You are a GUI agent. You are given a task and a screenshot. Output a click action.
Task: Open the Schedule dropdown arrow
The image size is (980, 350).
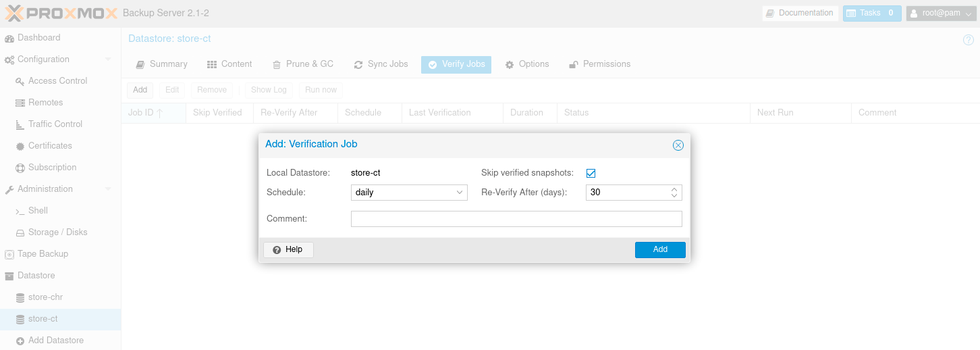pyautogui.click(x=460, y=193)
